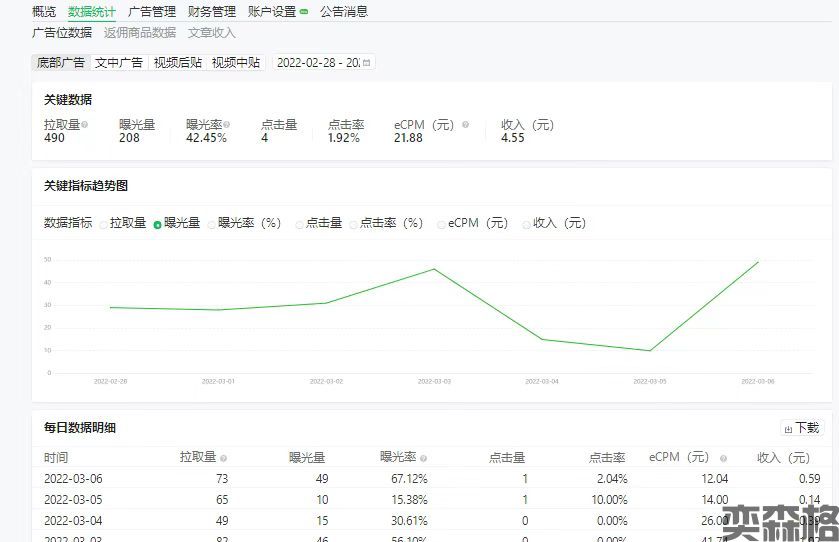Viewport: 839px width, 542px height.
Task: Choose the eCPM（元）chart metric radio
Action: coord(442,225)
